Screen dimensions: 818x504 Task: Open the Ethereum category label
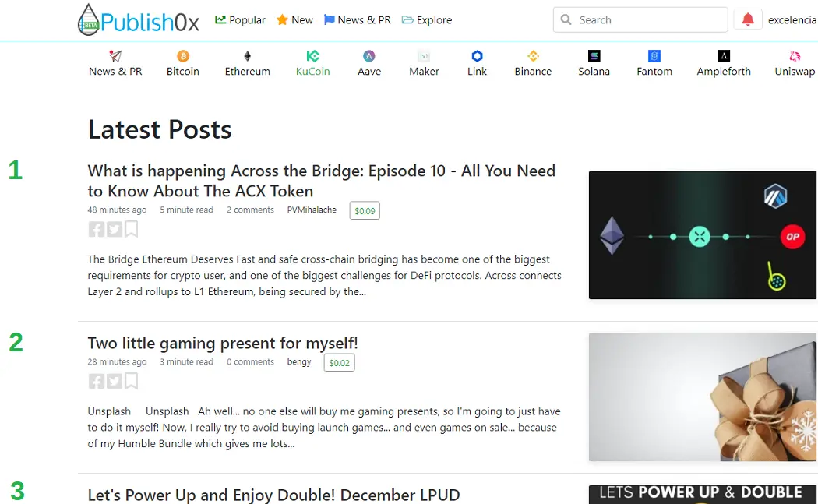click(247, 72)
